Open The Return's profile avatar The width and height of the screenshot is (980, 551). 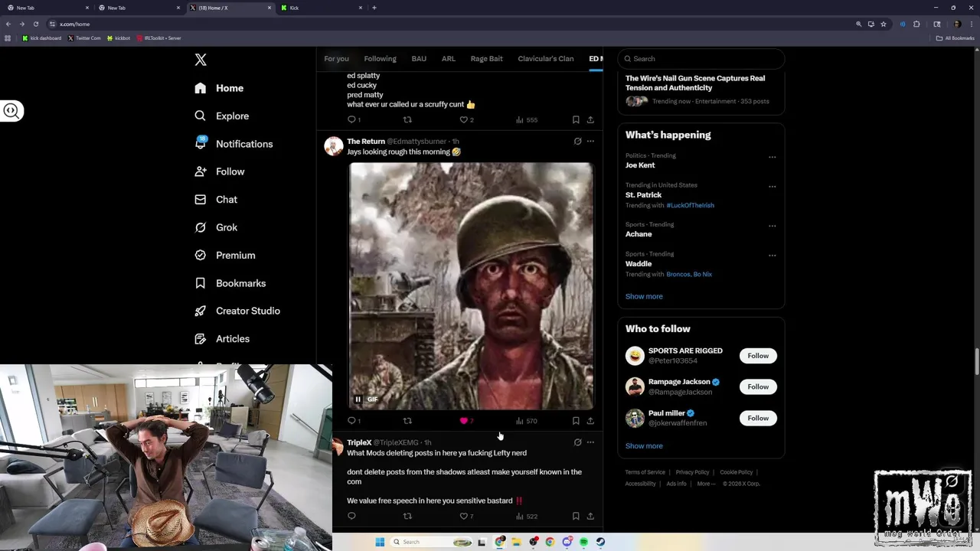[x=334, y=146]
